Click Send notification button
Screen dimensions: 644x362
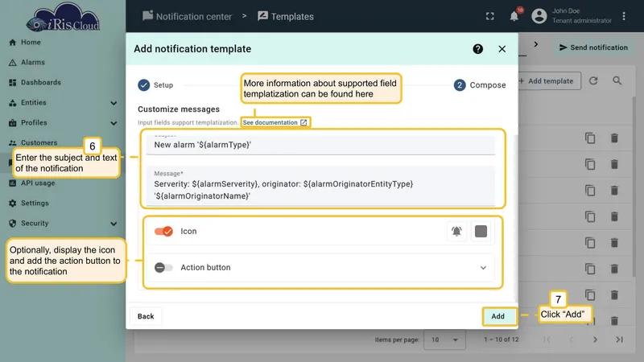593,47
